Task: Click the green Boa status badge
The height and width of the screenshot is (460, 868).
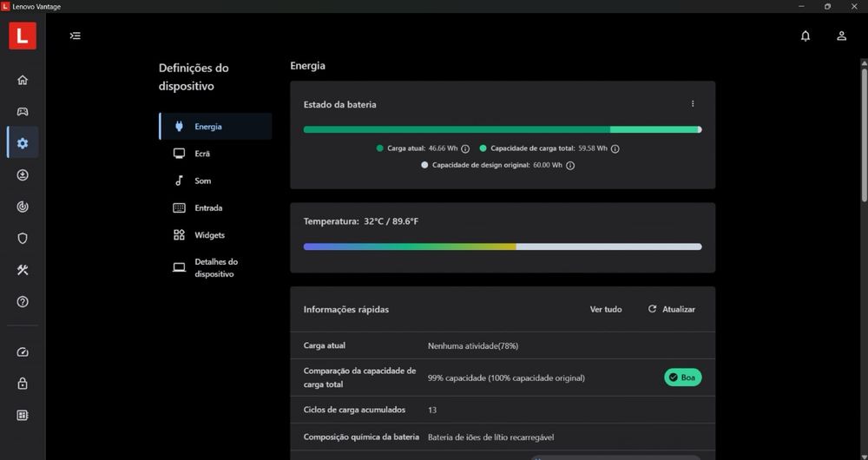Action: (x=682, y=378)
